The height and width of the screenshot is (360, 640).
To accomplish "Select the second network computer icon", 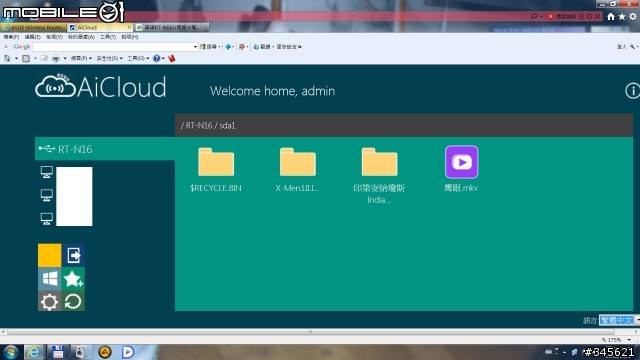I will pos(47,195).
